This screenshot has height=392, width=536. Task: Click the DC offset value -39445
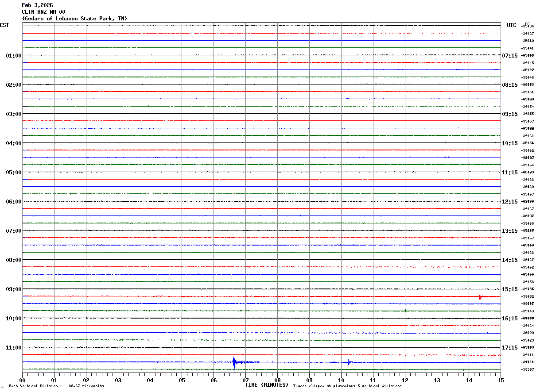tap(527, 63)
